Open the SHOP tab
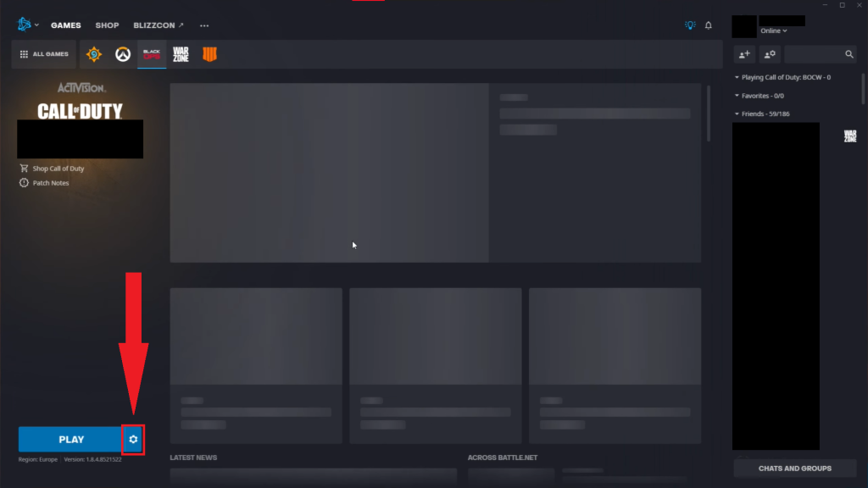This screenshot has width=868, height=488. [x=107, y=25]
